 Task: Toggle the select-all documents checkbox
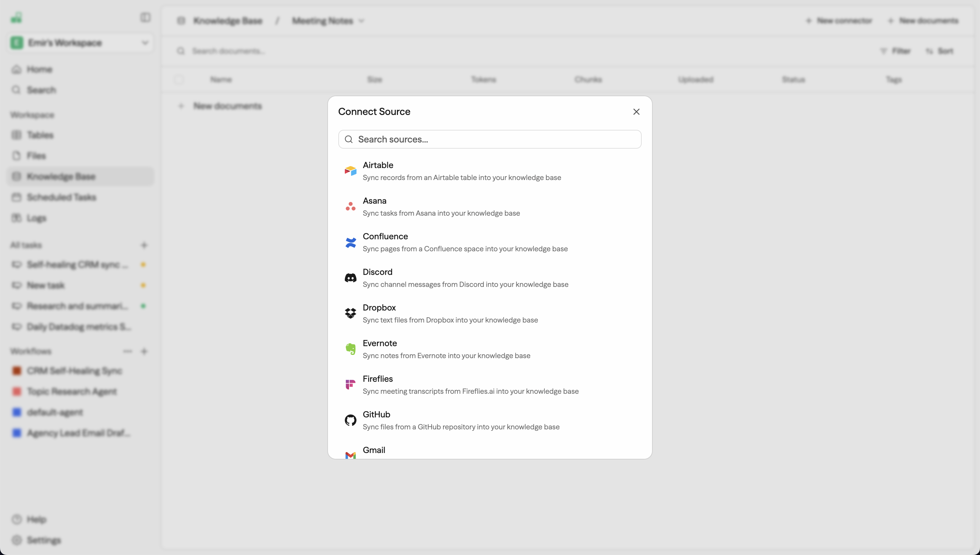(x=179, y=80)
